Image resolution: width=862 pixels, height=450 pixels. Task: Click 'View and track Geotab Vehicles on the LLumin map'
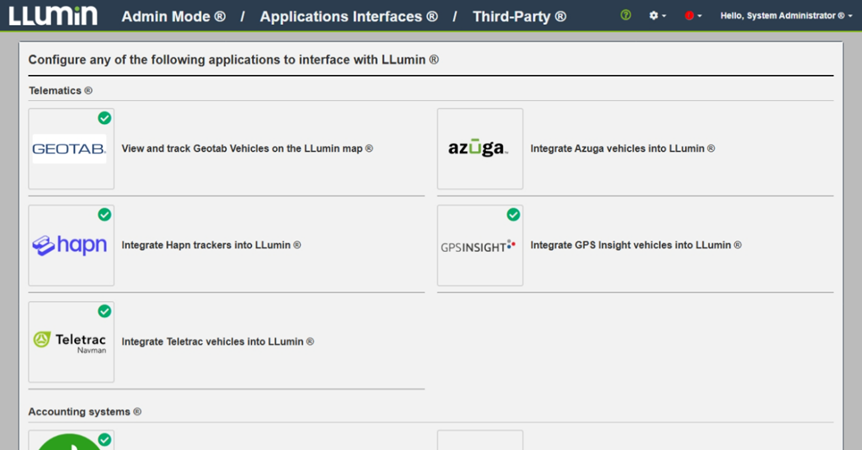coord(247,148)
